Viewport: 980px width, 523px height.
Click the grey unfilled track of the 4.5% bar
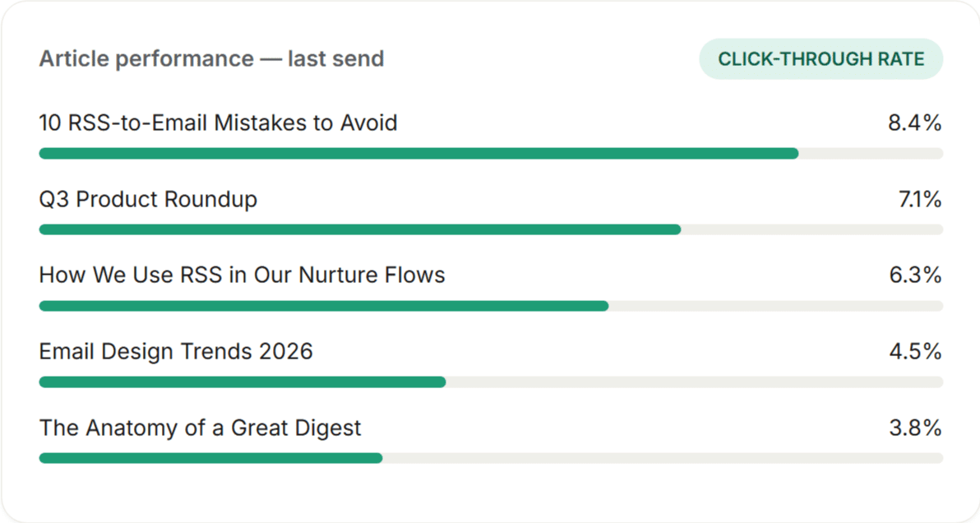tap(695, 382)
